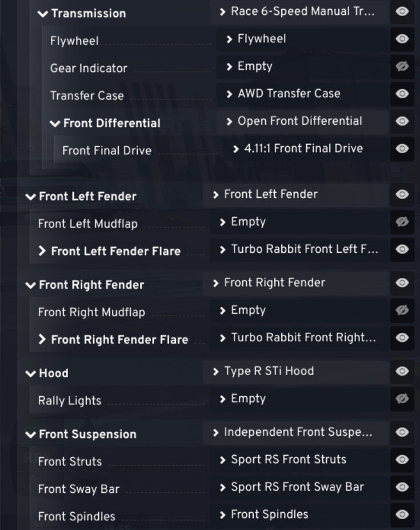
Task: Hide the Transmission part with its eye icon
Action: pyautogui.click(x=402, y=12)
